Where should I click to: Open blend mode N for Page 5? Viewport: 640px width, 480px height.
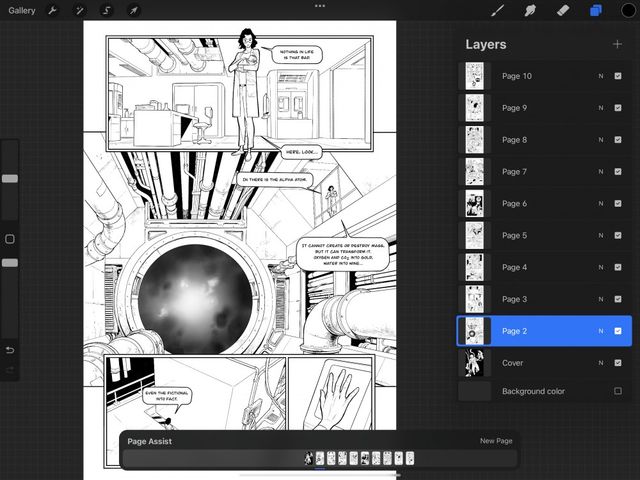(601, 236)
